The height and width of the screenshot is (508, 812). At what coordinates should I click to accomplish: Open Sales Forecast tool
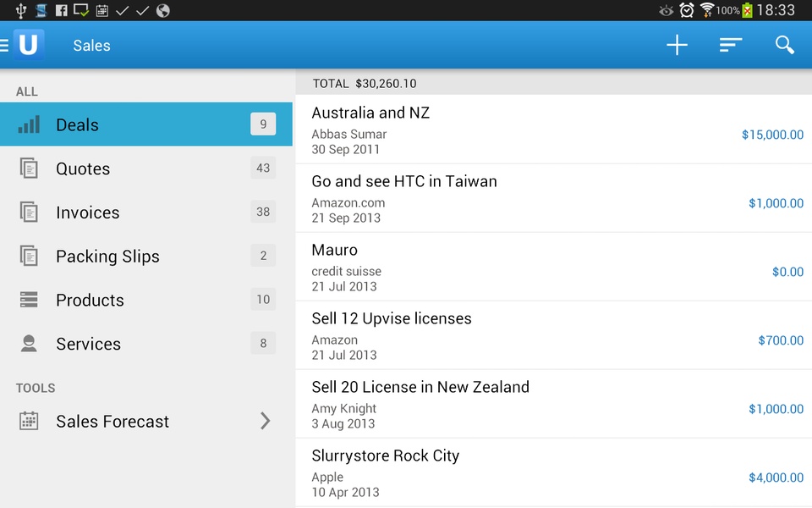point(146,421)
